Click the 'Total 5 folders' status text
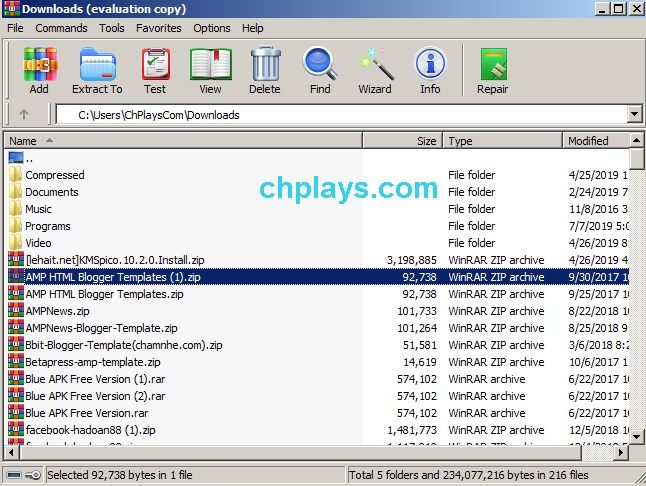The image size is (646, 486). [x=468, y=475]
